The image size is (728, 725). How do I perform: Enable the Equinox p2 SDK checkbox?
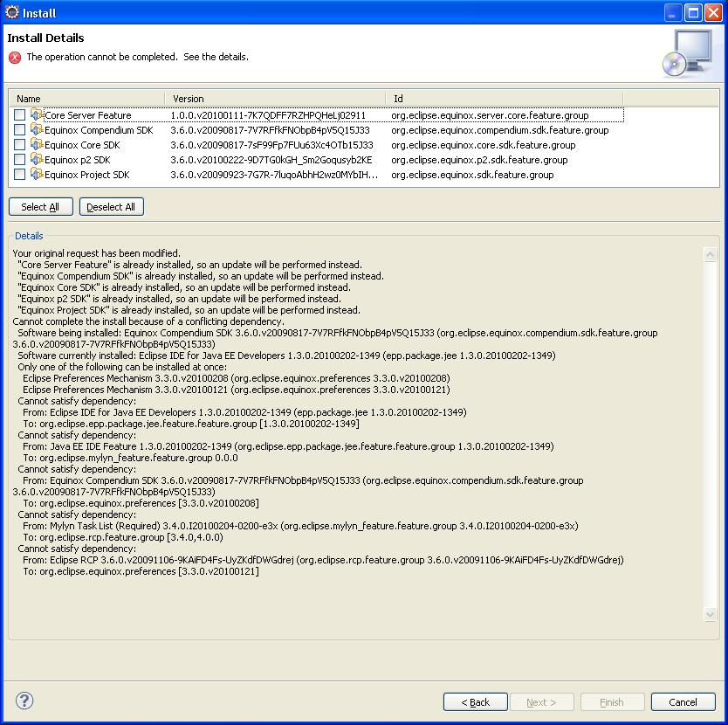click(19, 159)
